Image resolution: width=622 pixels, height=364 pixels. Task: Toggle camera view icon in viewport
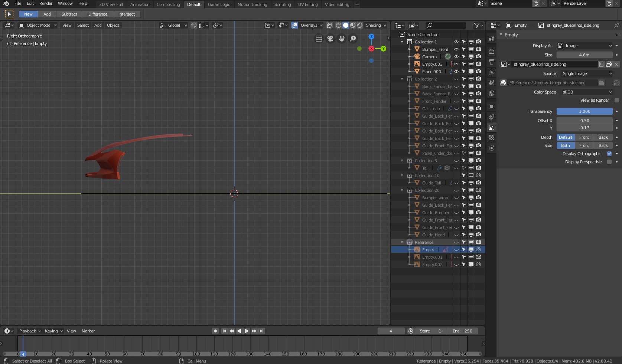point(330,39)
